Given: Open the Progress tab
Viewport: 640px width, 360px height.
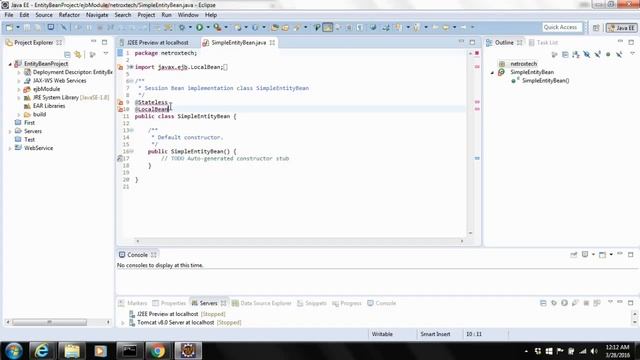Looking at the screenshot, I should (347, 303).
